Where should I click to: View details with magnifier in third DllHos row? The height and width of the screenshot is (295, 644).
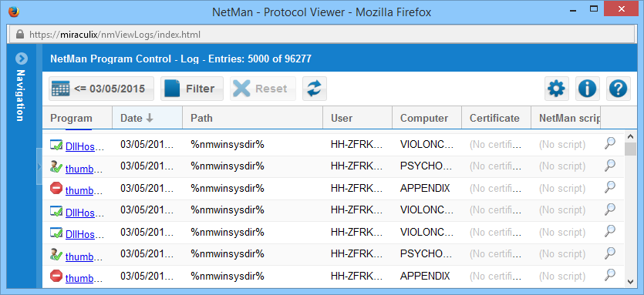click(x=610, y=231)
